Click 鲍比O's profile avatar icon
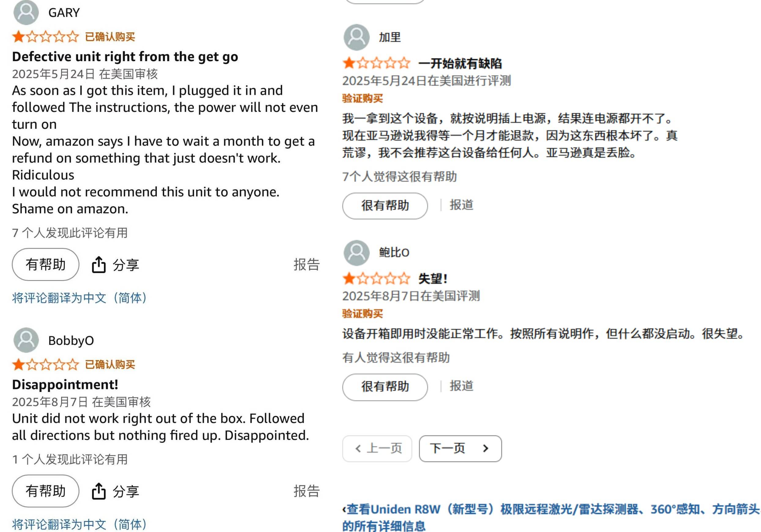761x532 pixels. 356,253
